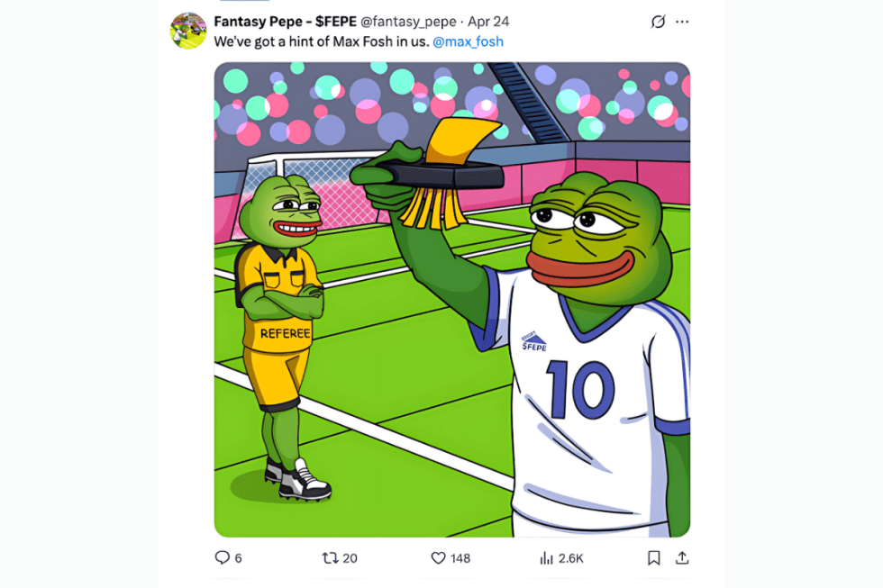This screenshot has height=588, width=883.
Task: Click the bookmark ribbon icon
Action: (x=655, y=558)
